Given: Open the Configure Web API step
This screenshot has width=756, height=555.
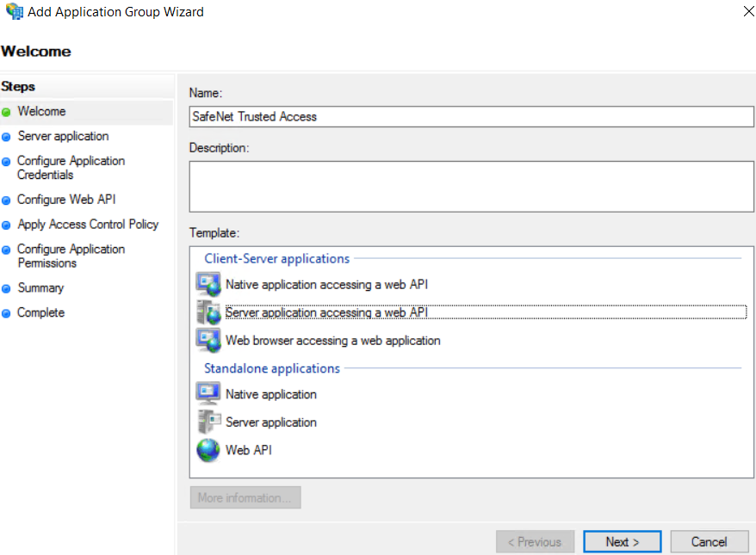Looking at the screenshot, I should [66, 200].
